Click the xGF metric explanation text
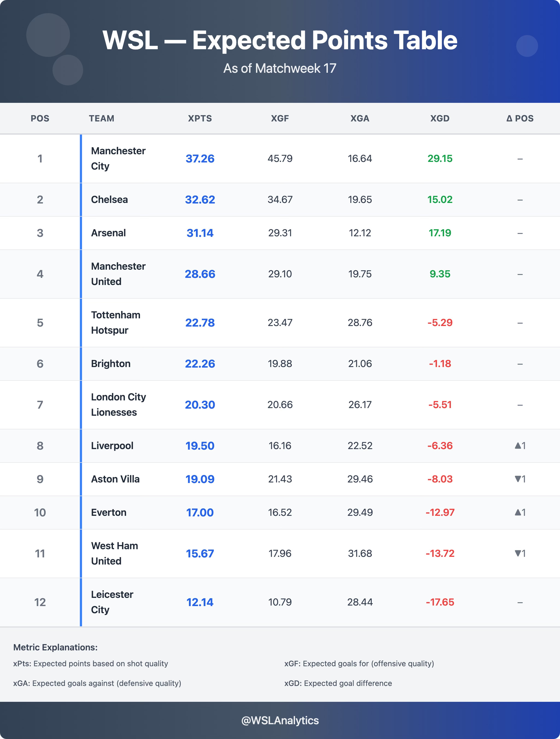Viewport: 560px width, 739px height. [x=359, y=664]
